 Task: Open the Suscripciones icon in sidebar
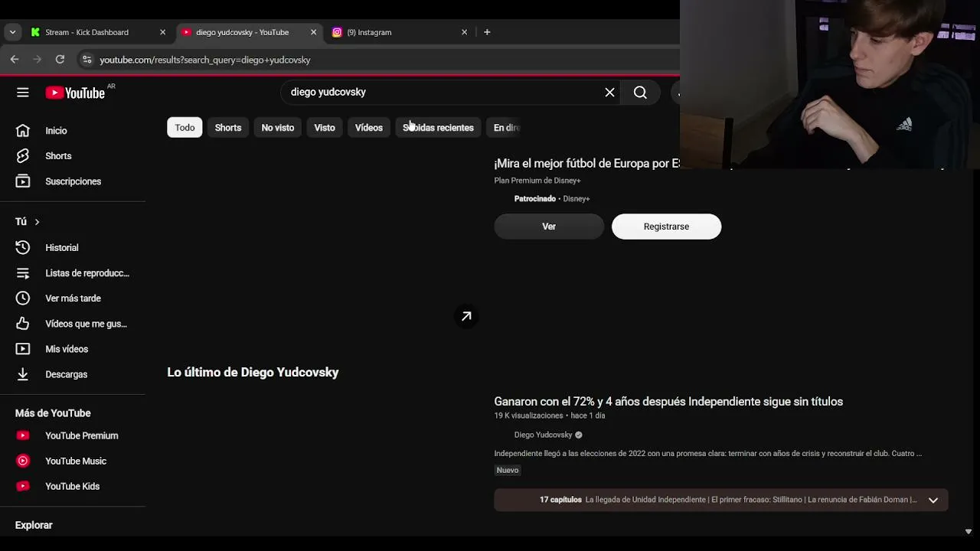[23, 181]
